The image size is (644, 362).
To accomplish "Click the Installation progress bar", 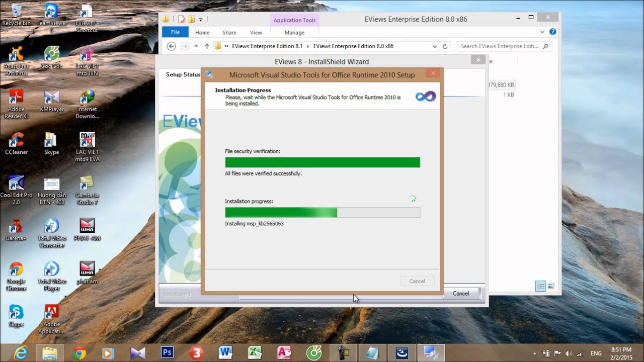I will click(x=323, y=212).
